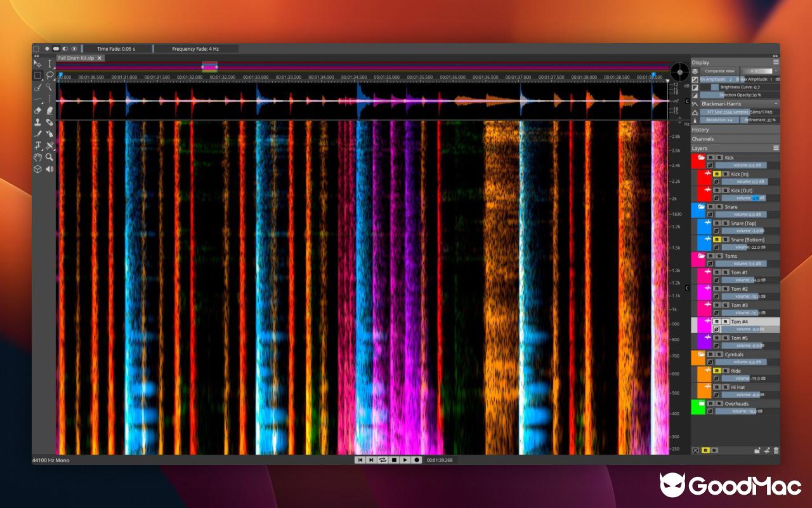This screenshot has height=508, width=812.
Task: Activate the Lasso selection tool
Action: pyautogui.click(x=50, y=76)
